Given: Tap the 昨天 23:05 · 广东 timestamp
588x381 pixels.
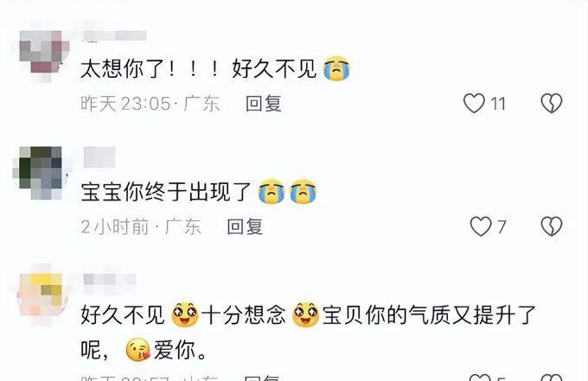Looking at the screenshot, I should (x=150, y=104).
